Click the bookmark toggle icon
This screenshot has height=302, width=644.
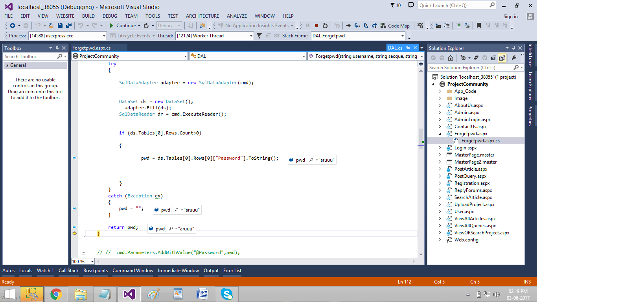[478, 26]
